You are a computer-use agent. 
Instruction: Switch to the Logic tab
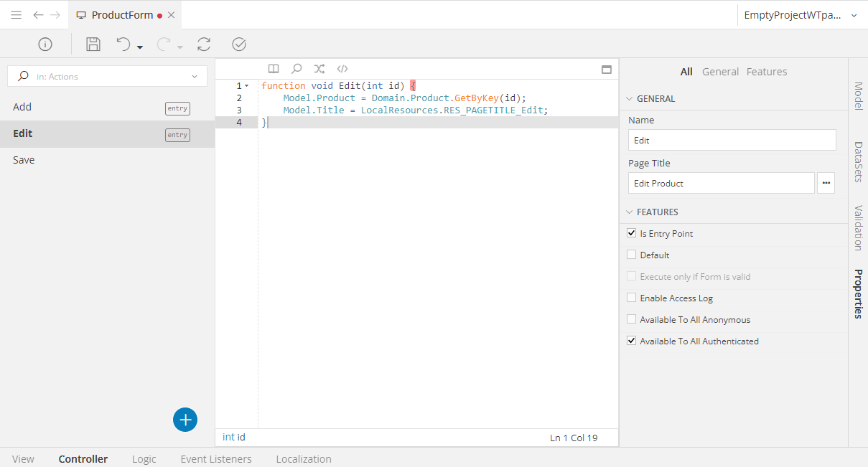click(x=144, y=459)
